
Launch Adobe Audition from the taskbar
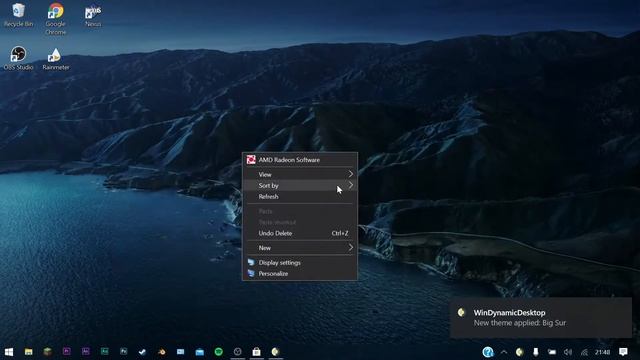[104, 351]
